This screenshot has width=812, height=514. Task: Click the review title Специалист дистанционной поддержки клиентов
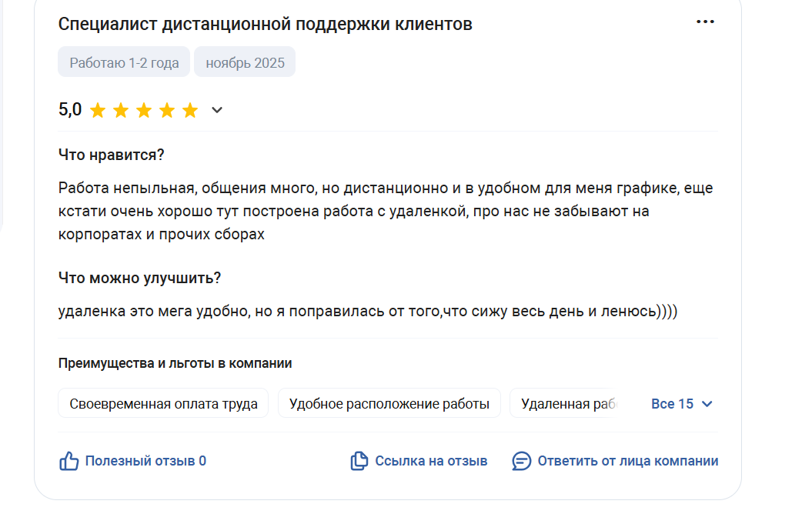click(x=266, y=25)
